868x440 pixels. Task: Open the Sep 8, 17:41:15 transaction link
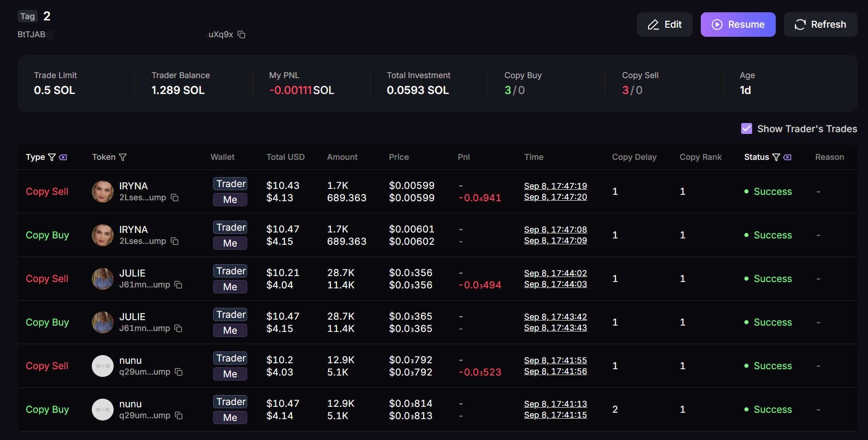pyautogui.click(x=555, y=415)
